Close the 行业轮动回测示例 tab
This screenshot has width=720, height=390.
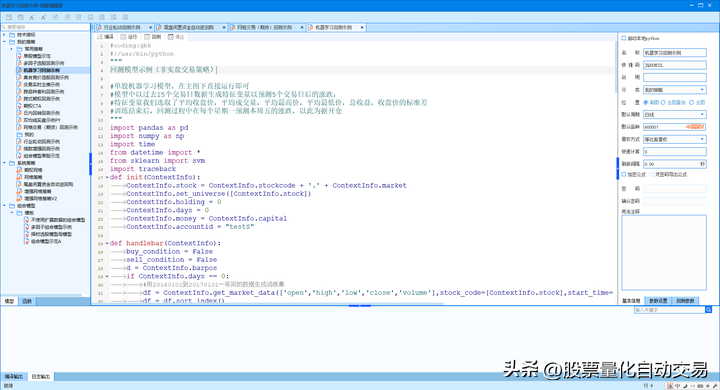(150, 28)
